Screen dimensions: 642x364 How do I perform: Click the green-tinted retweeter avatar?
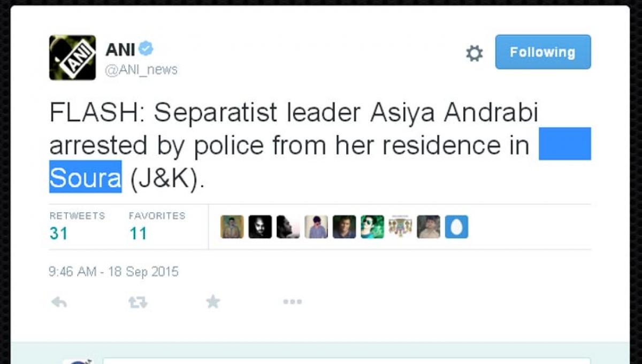point(372,227)
